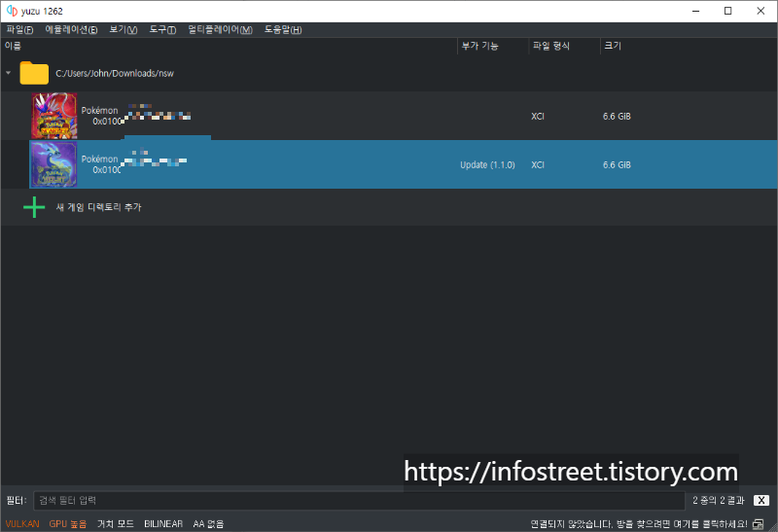This screenshot has height=532, width=778.
Task: Click the 6.6 GiB size of first game
Action: pos(617,116)
